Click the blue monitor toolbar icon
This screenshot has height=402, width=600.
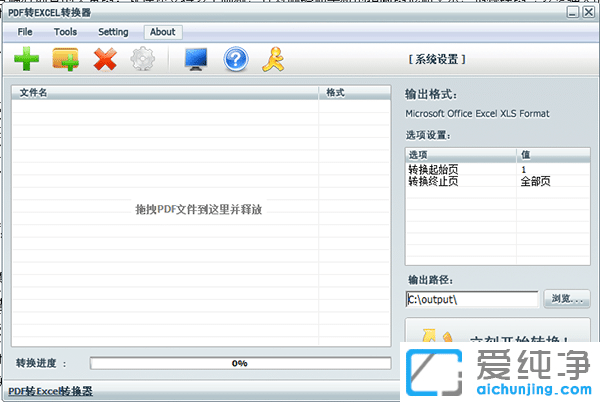pos(196,59)
